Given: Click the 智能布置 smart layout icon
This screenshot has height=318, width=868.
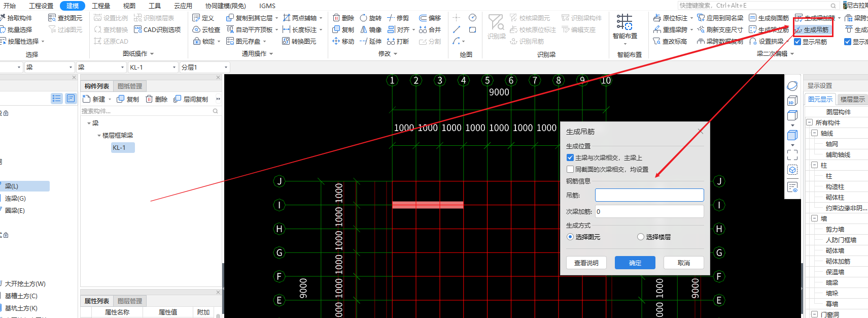Looking at the screenshot, I should coord(624,22).
